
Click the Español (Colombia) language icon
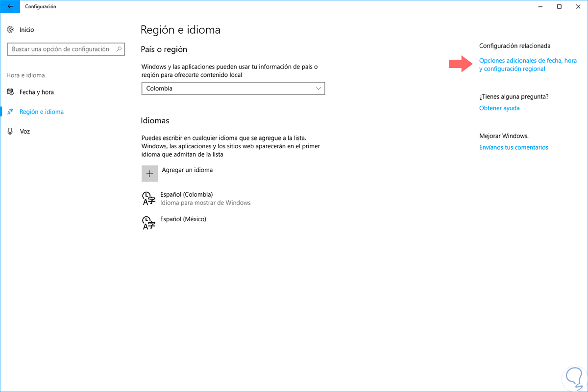click(148, 198)
